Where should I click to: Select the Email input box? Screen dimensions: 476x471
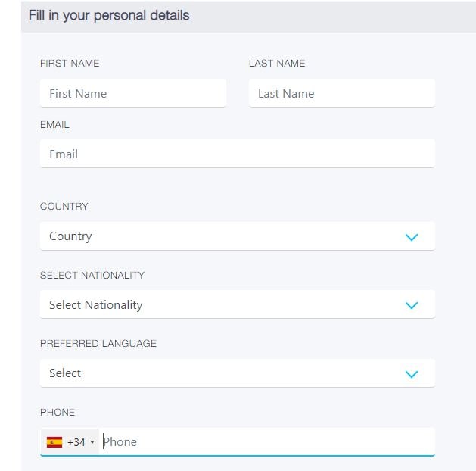pos(238,154)
